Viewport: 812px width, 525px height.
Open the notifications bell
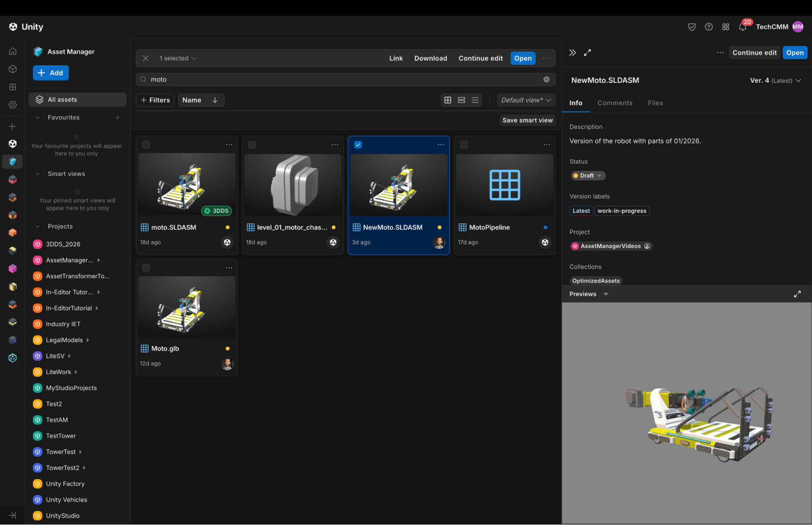point(743,27)
